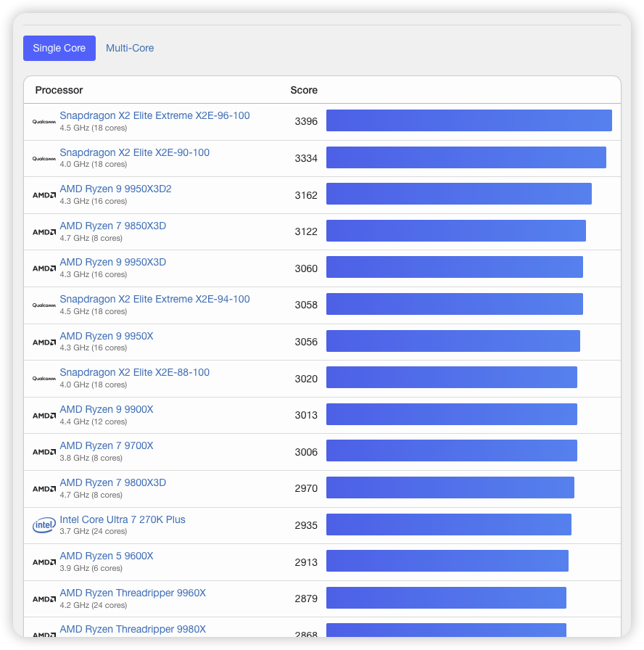Open Snapdragon X2 Elite X2E-88-100 link

click(134, 372)
